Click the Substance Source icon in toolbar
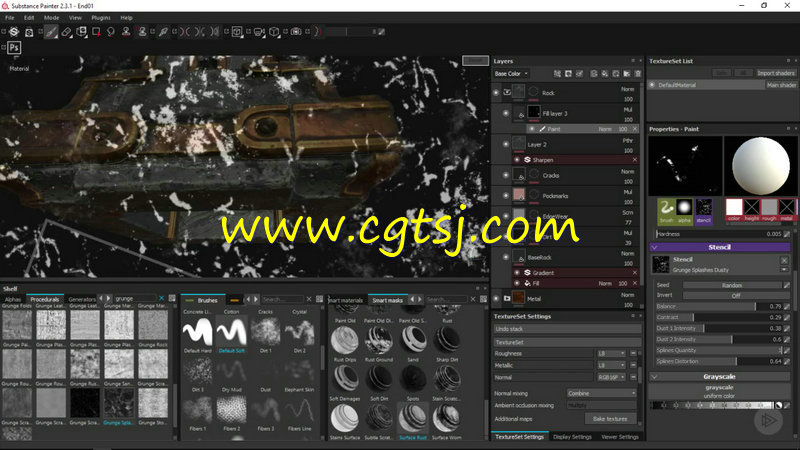 [x=14, y=32]
